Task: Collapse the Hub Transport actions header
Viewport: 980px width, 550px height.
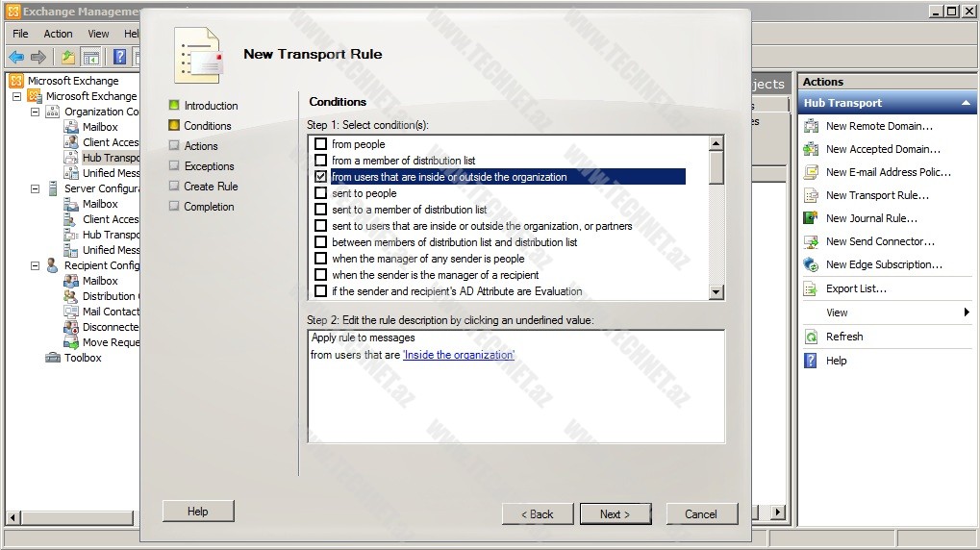Action: point(966,103)
